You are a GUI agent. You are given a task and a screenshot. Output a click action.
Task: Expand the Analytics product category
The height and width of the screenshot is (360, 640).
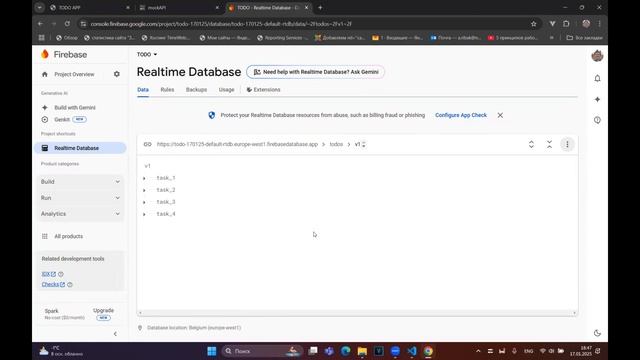pyautogui.click(x=80, y=214)
